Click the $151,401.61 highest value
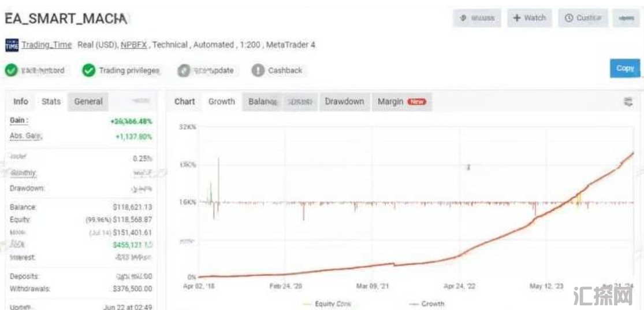Image resolution: width=644 pixels, height=310 pixels. tap(132, 232)
